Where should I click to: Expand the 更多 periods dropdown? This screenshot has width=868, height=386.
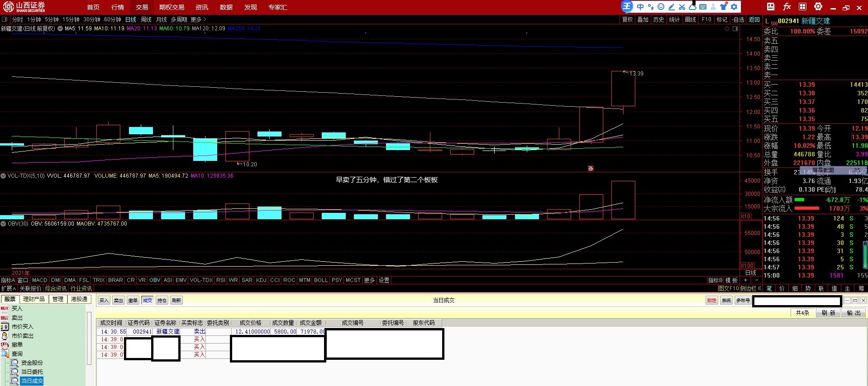(198, 19)
